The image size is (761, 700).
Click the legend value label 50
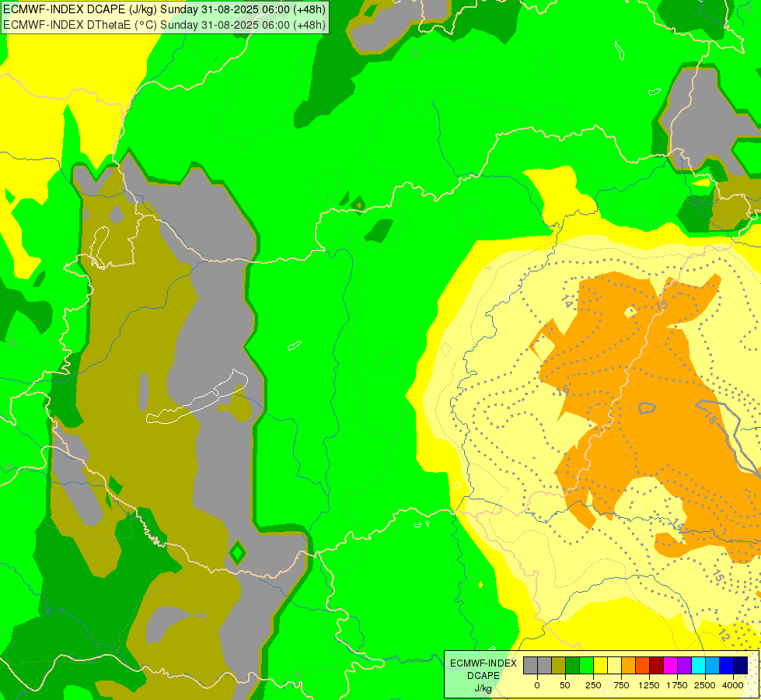[565, 685]
